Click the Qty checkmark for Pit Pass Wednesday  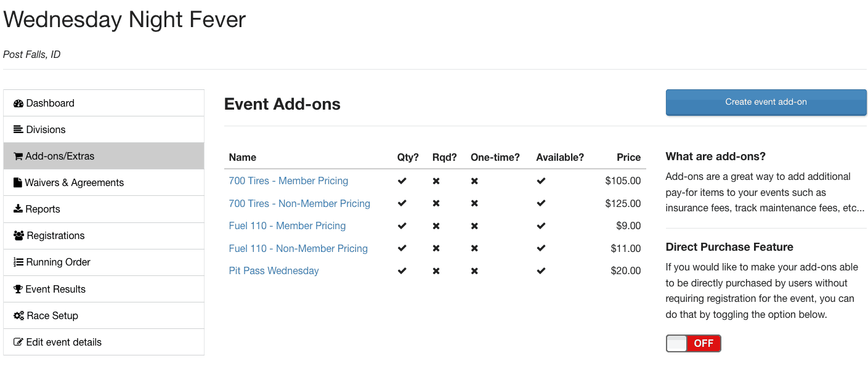tap(402, 271)
